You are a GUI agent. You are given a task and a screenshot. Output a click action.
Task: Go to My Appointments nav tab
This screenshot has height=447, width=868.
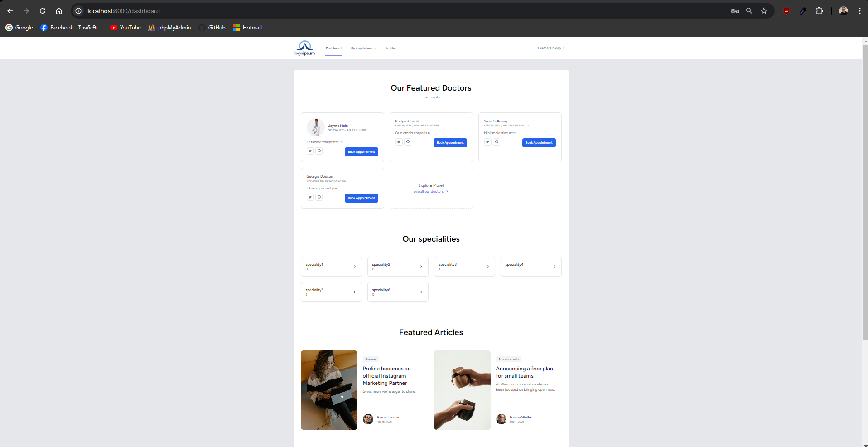click(x=363, y=49)
